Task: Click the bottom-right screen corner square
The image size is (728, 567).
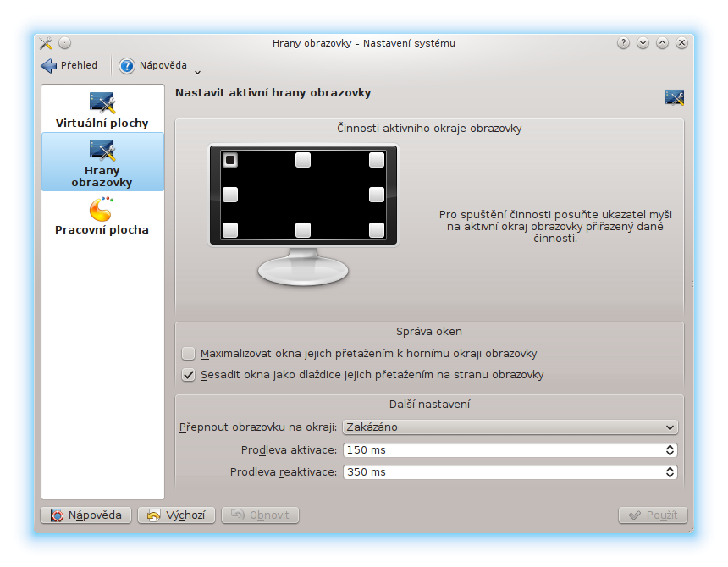Action: (x=377, y=229)
